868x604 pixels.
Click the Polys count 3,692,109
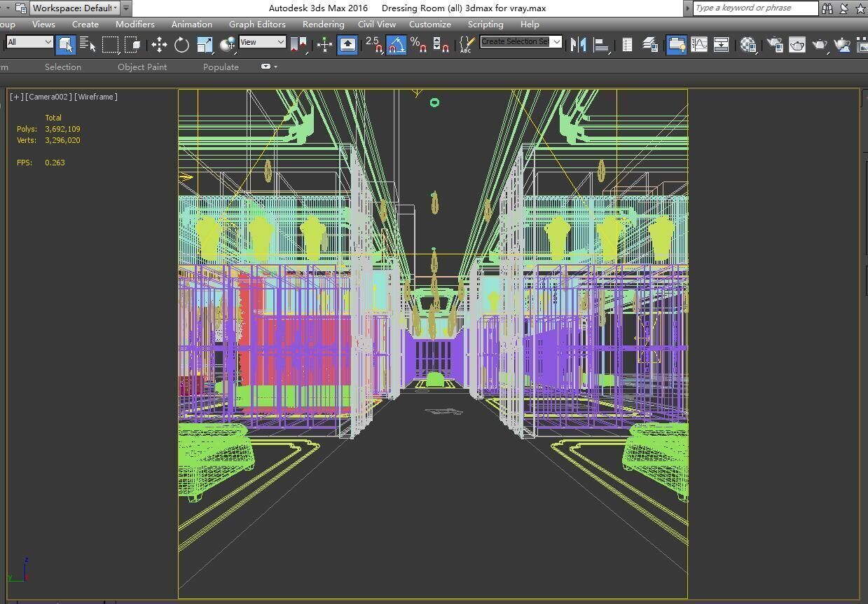(x=62, y=129)
